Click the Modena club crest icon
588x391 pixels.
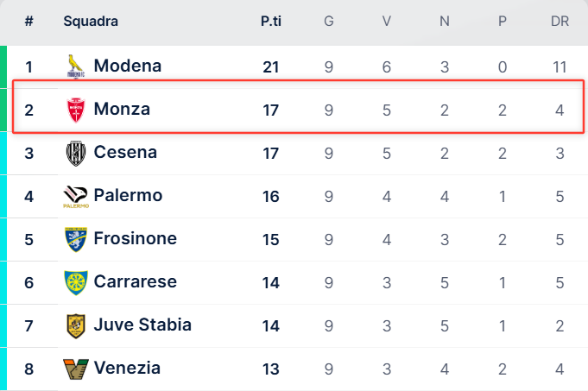[x=76, y=66]
